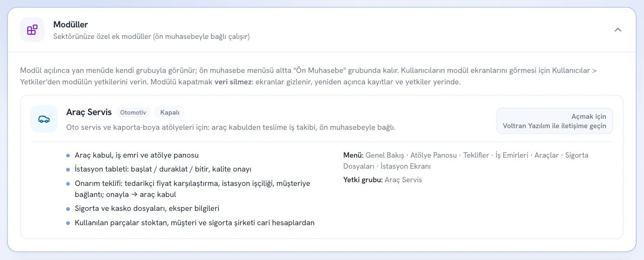This screenshot has width=644, height=260.
Task: Click the Araç Servis car icon
Action: click(44, 119)
